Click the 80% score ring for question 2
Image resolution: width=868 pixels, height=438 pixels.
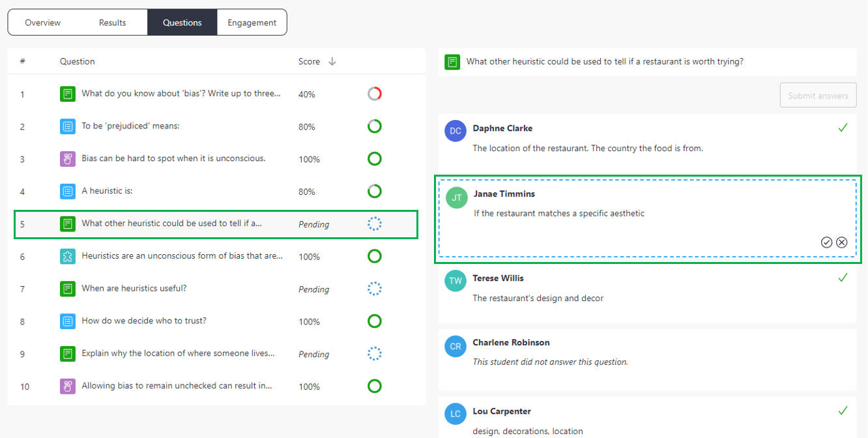pyautogui.click(x=375, y=126)
